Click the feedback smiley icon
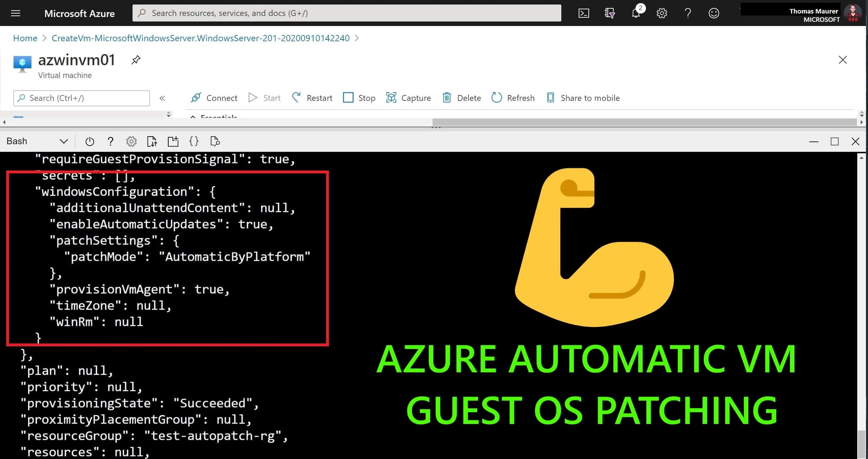Screen dimensions: 868x459 (x=714, y=13)
